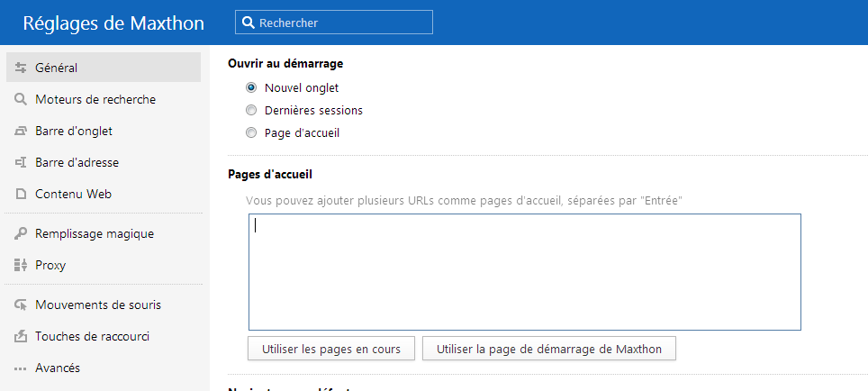Click Utiliser la page de démarrage de Maxthon
This screenshot has width=868, height=391.
(x=549, y=349)
